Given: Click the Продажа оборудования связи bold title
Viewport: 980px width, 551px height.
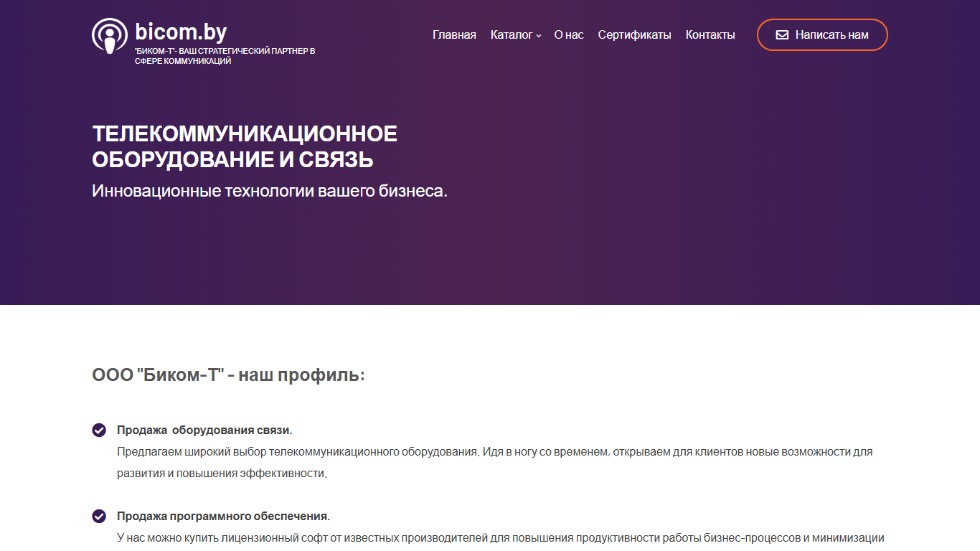Looking at the screenshot, I should [204, 430].
